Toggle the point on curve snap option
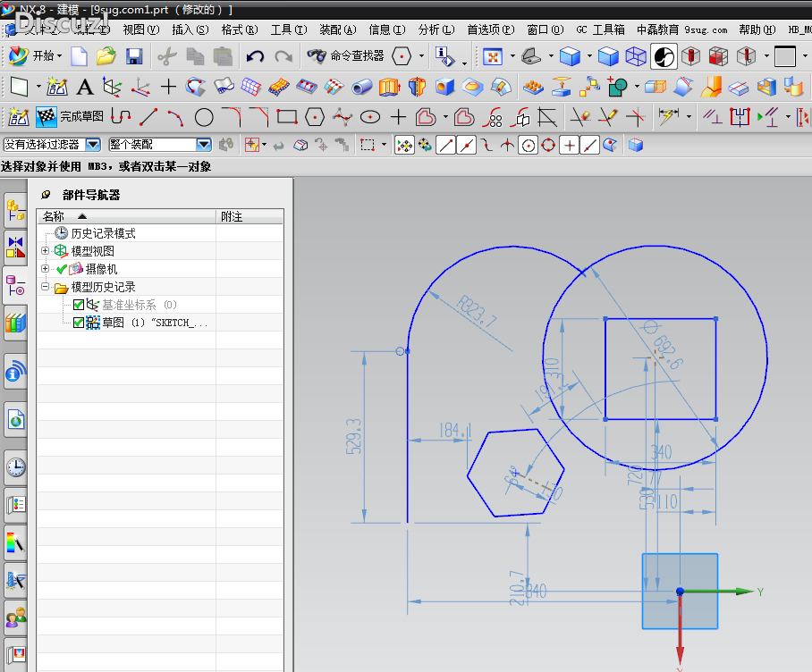 point(589,146)
